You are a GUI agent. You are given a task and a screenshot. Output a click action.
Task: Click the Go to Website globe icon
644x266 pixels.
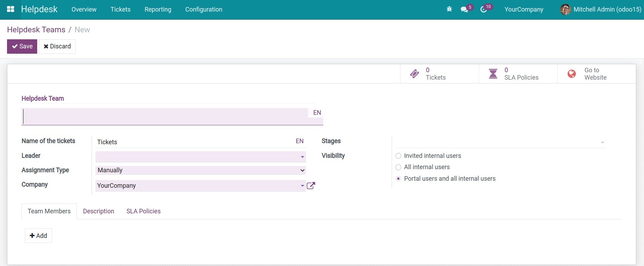click(x=572, y=74)
